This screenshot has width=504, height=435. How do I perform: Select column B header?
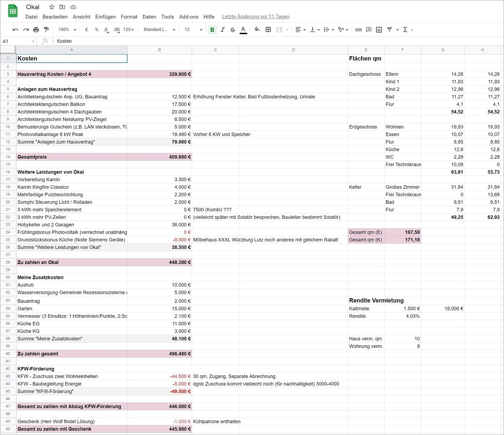click(160, 50)
